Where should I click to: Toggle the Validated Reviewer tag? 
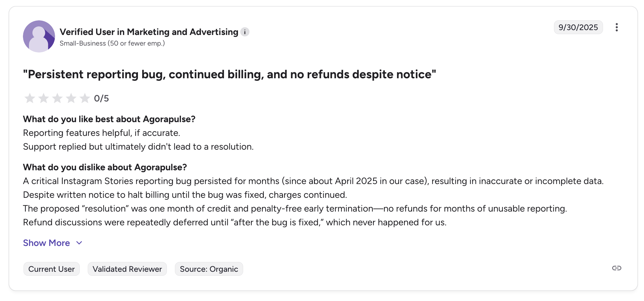click(127, 269)
